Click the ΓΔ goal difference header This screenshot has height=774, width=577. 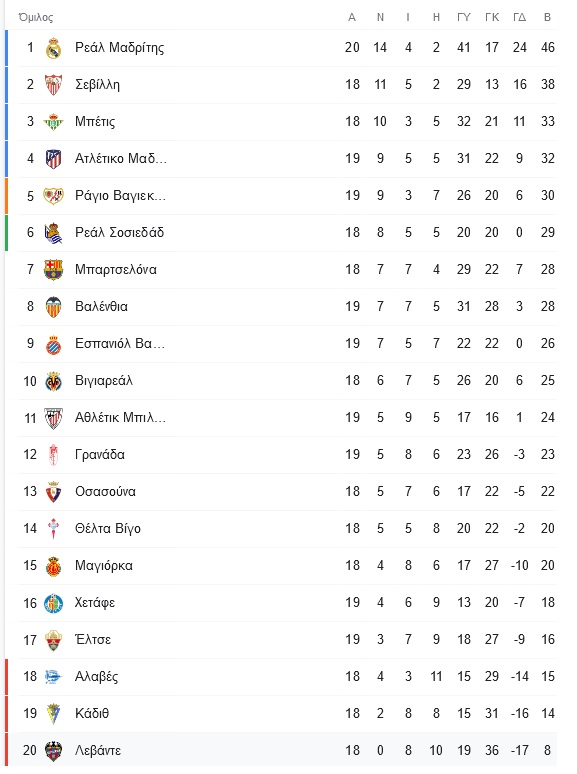[x=519, y=17]
